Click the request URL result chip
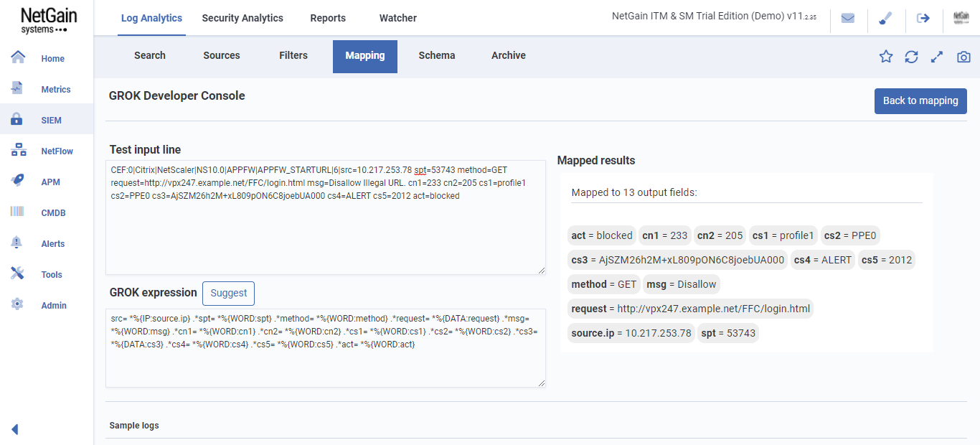 [691, 309]
